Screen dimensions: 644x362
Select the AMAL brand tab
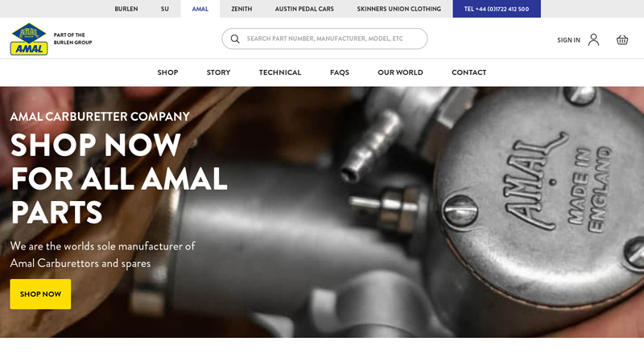coord(200,9)
